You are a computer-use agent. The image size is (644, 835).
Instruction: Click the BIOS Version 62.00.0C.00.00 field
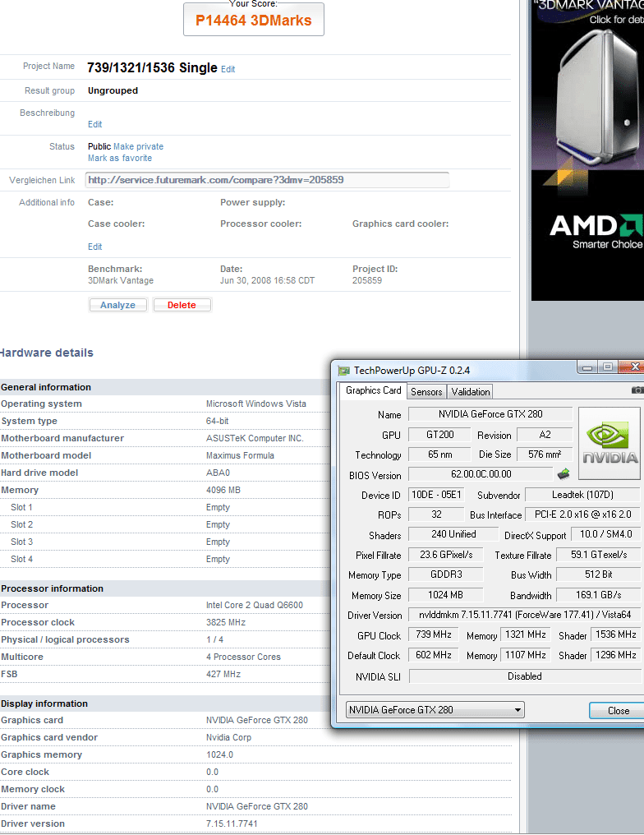pos(481,474)
